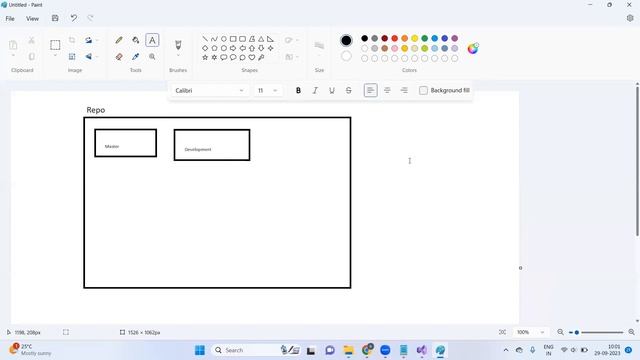This screenshot has height=360, width=640.
Task: Pick the red color in palette
Action: (x=395, y=38)
